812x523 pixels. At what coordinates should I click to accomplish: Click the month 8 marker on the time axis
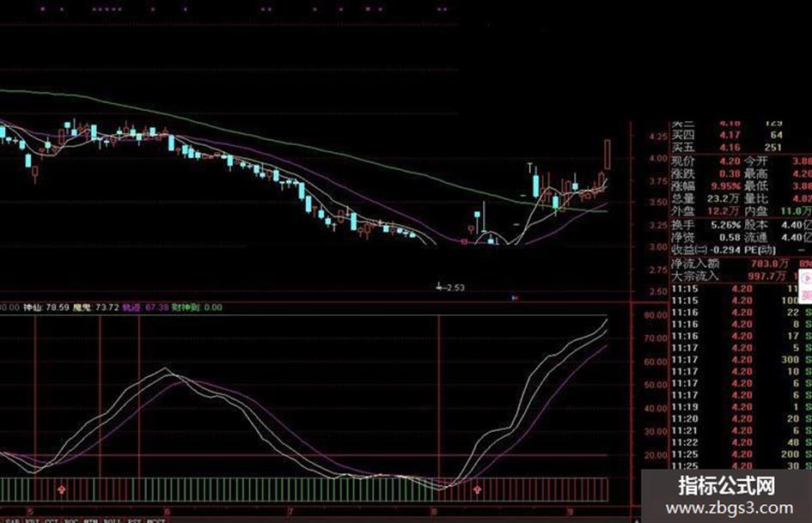434,512
